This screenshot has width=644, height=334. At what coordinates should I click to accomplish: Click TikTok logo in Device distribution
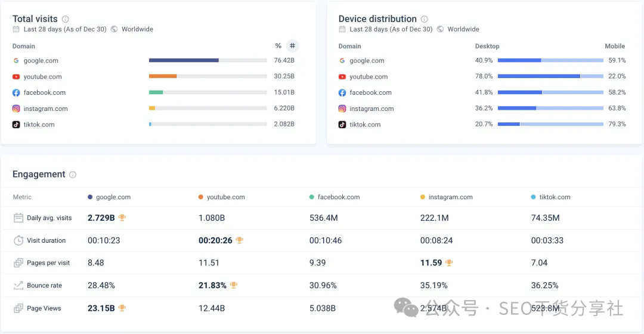[x=342, y=125]
